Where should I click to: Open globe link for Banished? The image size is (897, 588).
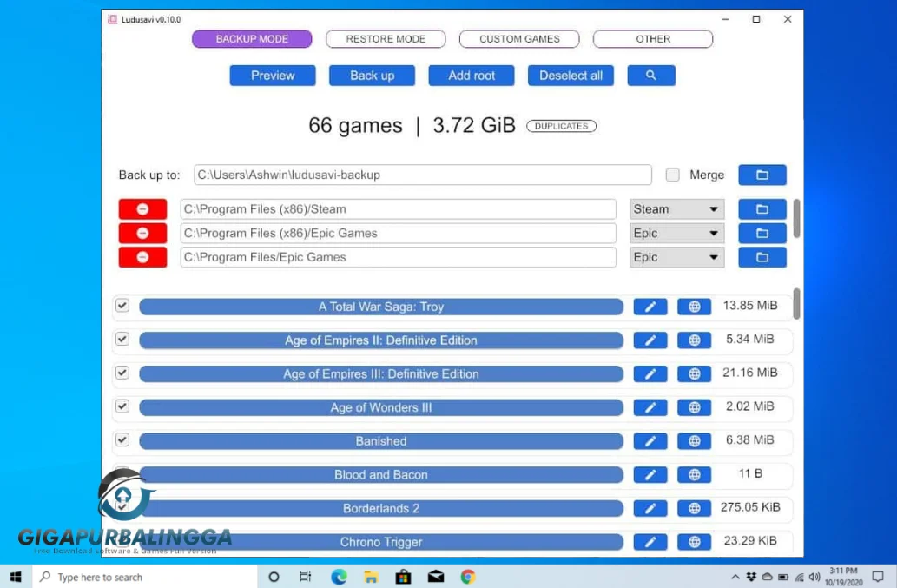point(694,441)
